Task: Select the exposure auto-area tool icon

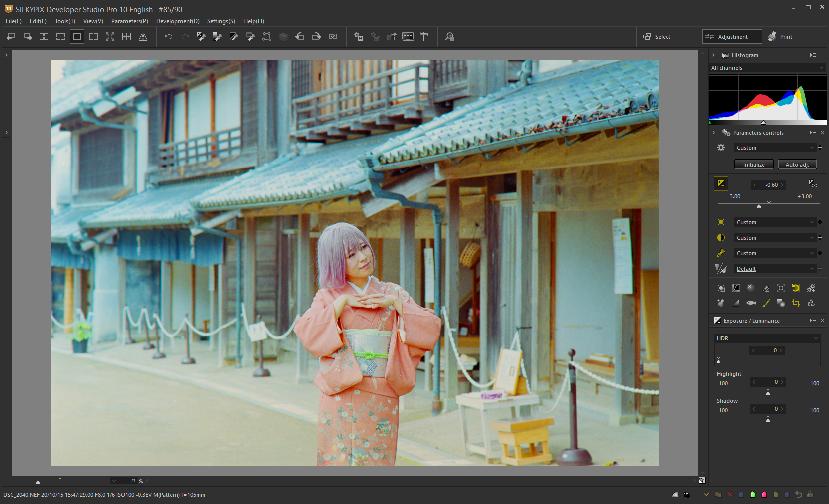Action: [x=813, y=184]
